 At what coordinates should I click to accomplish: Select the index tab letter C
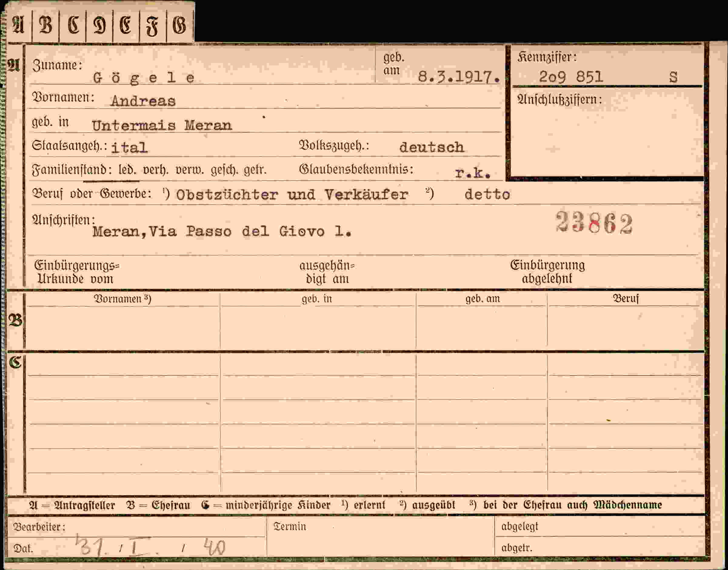click(73, 26)
